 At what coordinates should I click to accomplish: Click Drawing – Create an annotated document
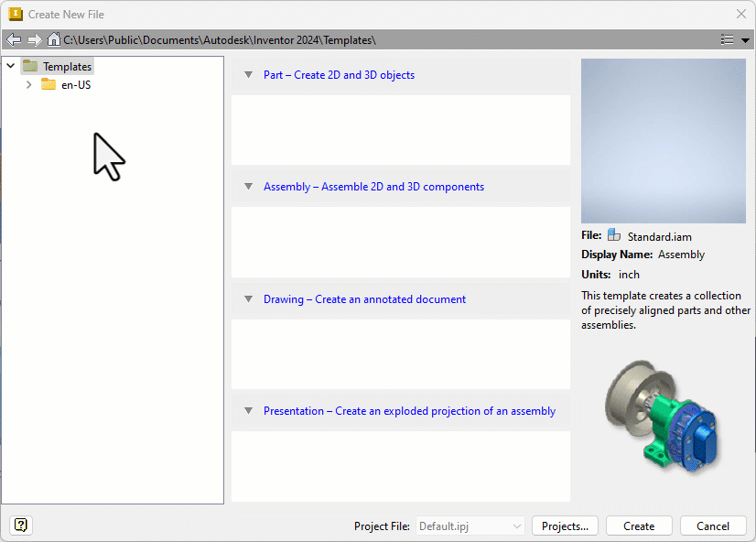coord(364,299)
